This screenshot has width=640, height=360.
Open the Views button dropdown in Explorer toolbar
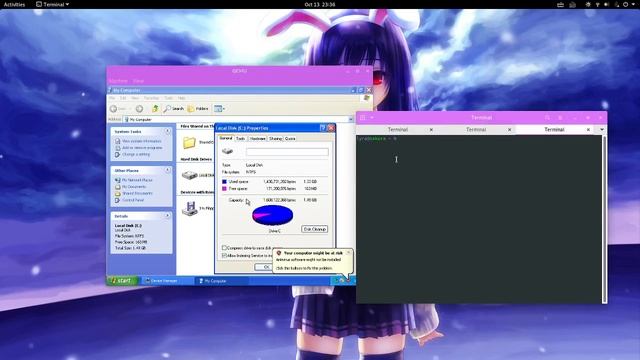pyautogui.click(x=220, y=109)
